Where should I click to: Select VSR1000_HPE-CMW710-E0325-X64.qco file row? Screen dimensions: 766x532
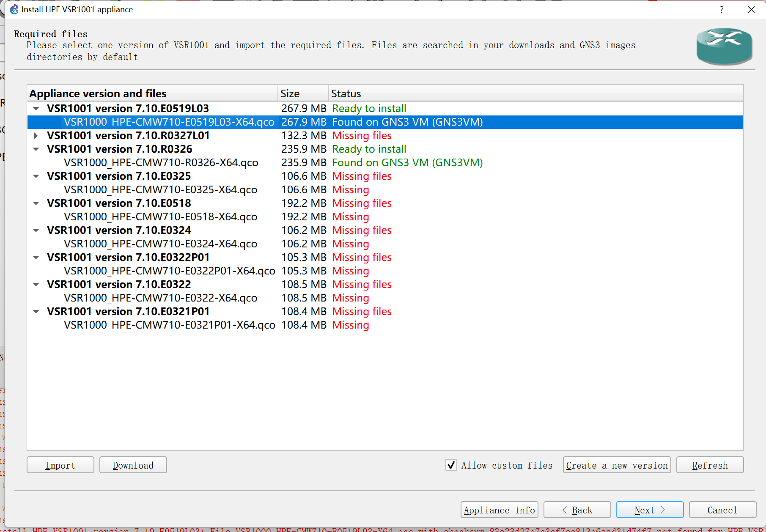pyautogui.click(x=385, y=190)
